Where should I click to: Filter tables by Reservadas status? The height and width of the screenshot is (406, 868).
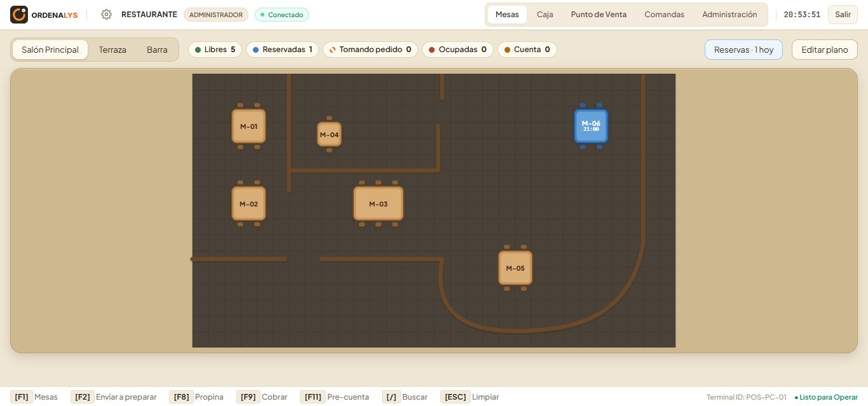pos(282,50)
